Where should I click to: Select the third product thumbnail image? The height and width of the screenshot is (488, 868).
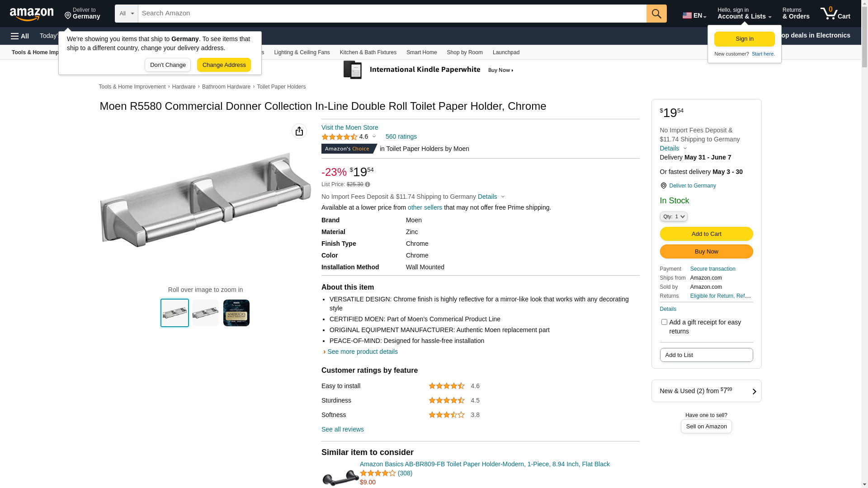click(236, 313)
